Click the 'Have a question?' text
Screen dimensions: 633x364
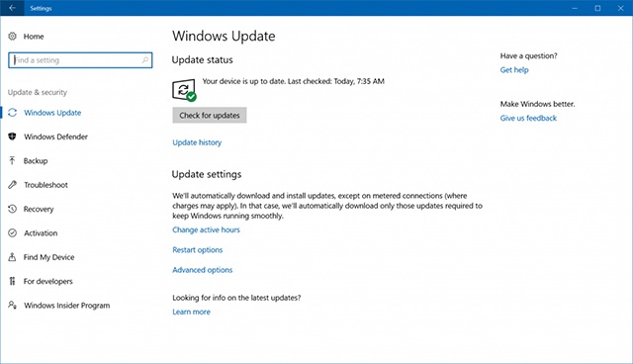pos(529,55)
